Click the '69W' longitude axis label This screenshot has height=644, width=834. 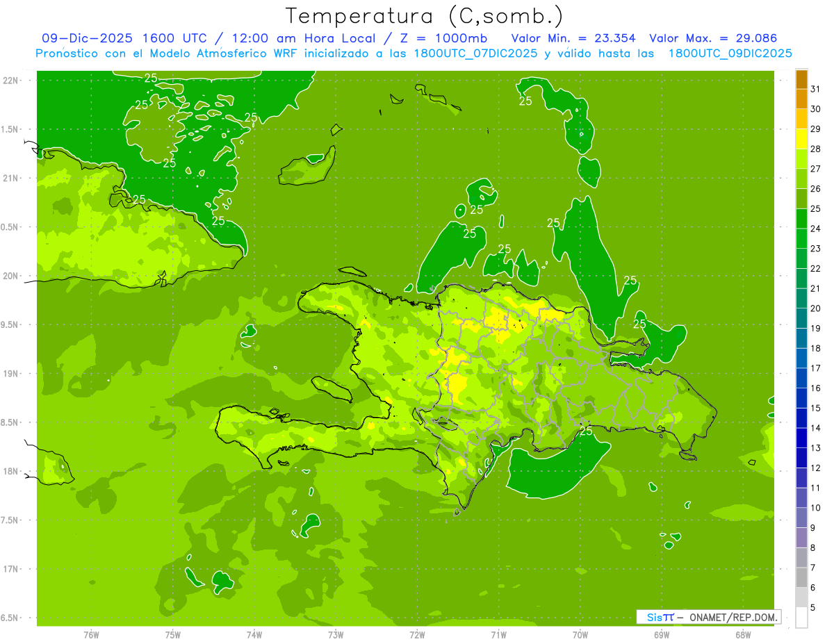(662, 635)
